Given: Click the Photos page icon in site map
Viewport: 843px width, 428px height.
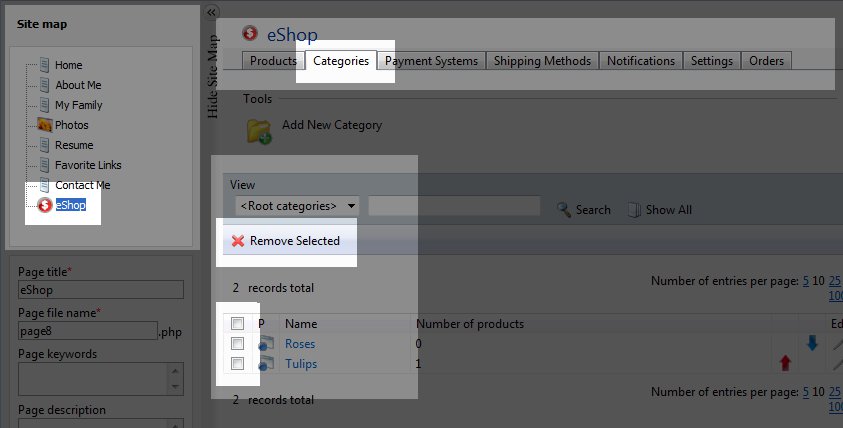Looking at the screenshot, I should pyautogui.click(x=45, y=125).
